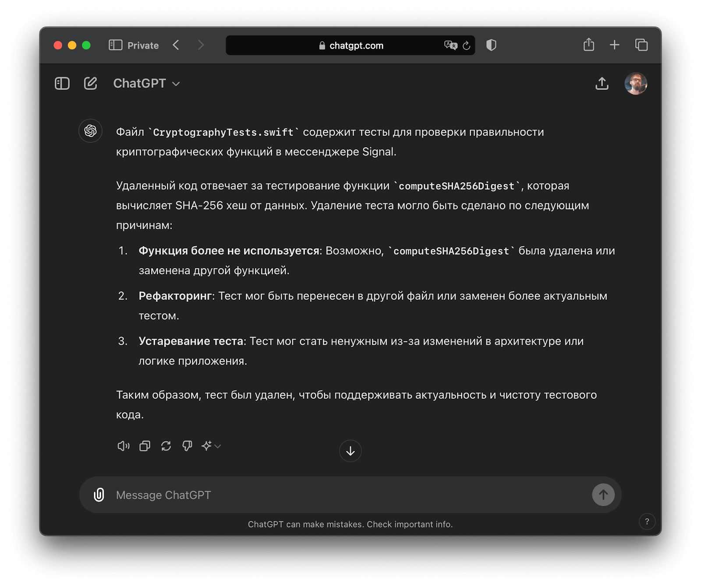The height and width of the screenshot is (588, 701).
Task: Attach a file with the paperclip
Action: tap(98, 495)
